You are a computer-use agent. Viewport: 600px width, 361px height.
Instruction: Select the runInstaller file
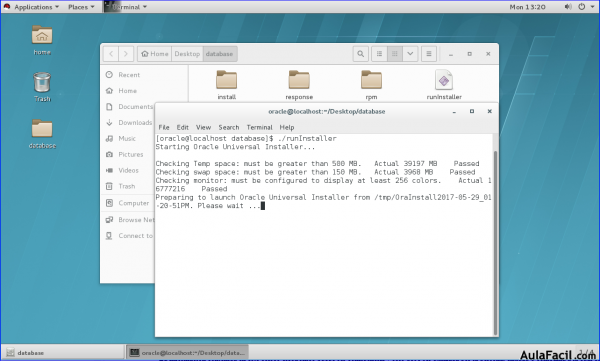coord(444,85)
